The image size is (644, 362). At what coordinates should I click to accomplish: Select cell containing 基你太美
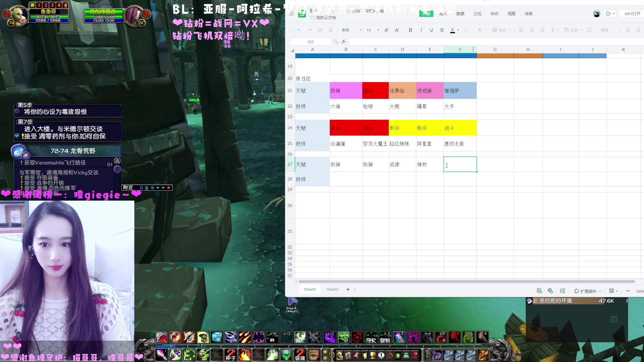[x=460, y=144]
